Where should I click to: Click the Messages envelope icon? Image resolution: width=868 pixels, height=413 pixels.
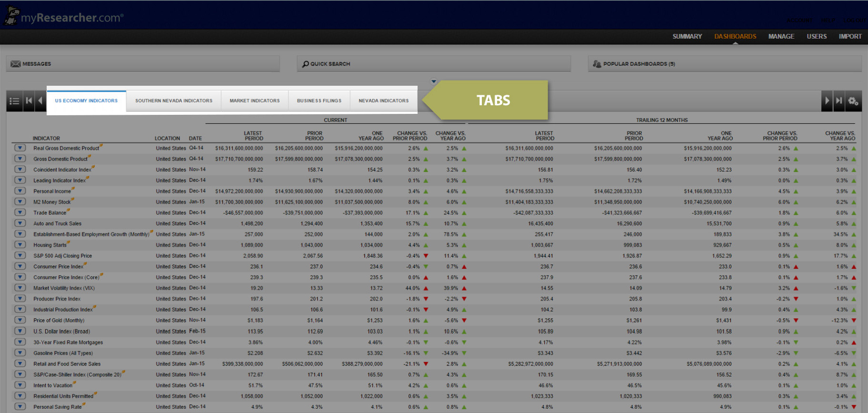point(16,64)
